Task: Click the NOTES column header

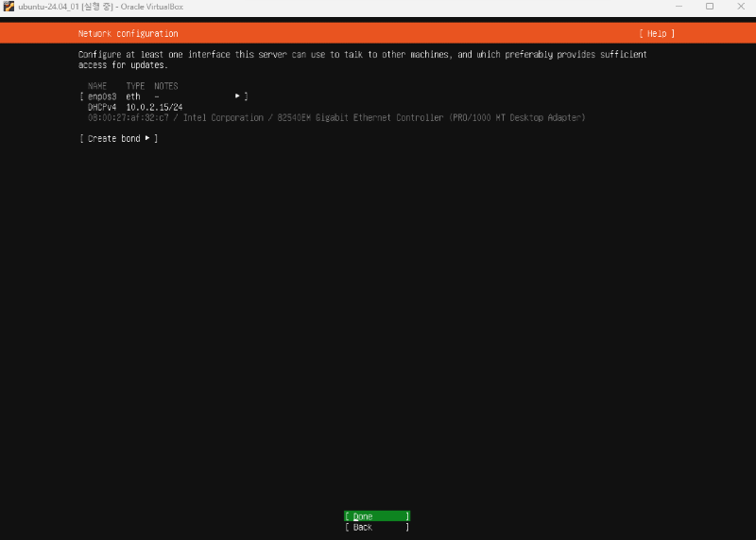Action: [166, 86]
